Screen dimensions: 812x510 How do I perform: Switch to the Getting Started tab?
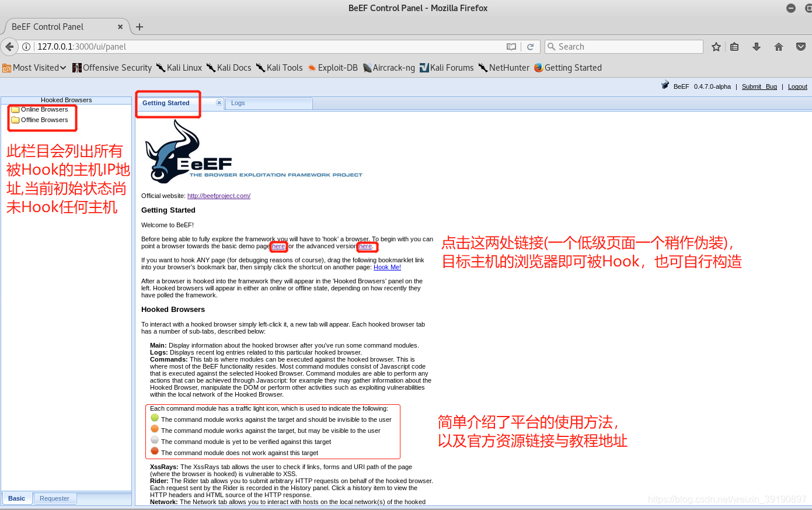(x=166, y=103)
